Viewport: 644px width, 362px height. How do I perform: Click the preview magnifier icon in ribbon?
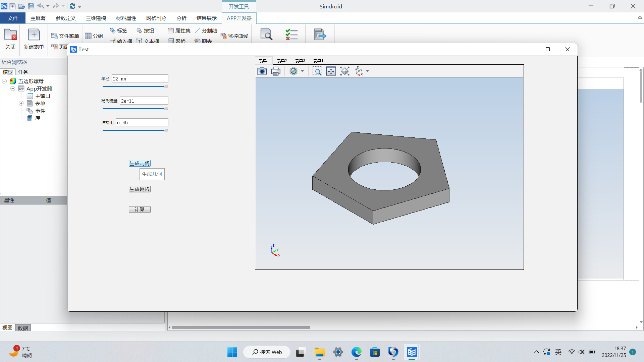[266, 34]
